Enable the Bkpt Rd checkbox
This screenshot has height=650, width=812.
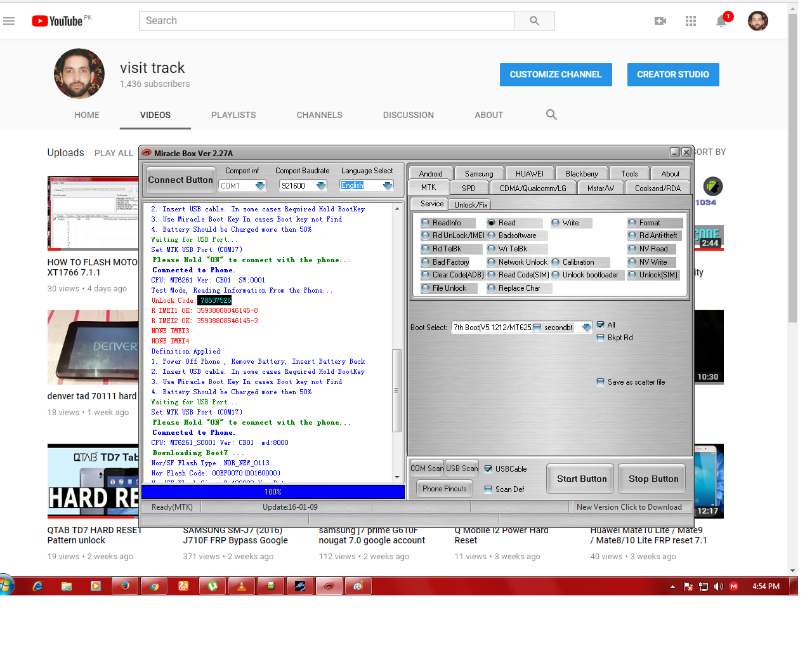tap(600, 338)
